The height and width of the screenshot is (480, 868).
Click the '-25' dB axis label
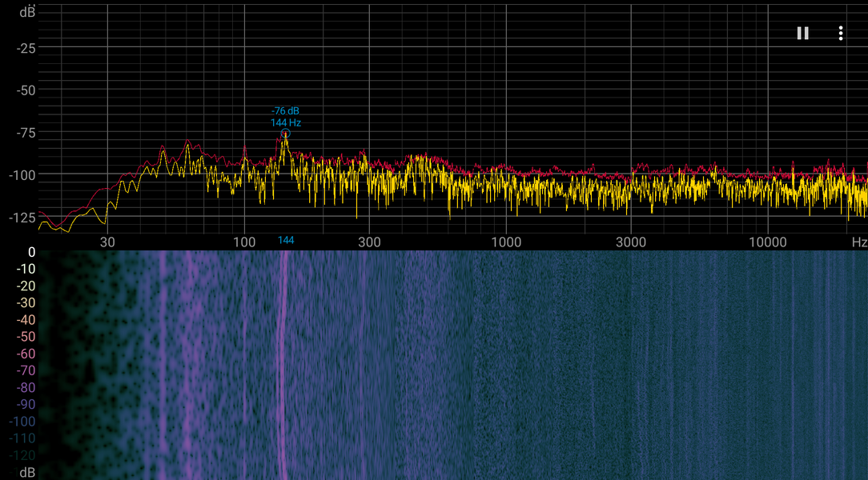click(x=26, y=49)
